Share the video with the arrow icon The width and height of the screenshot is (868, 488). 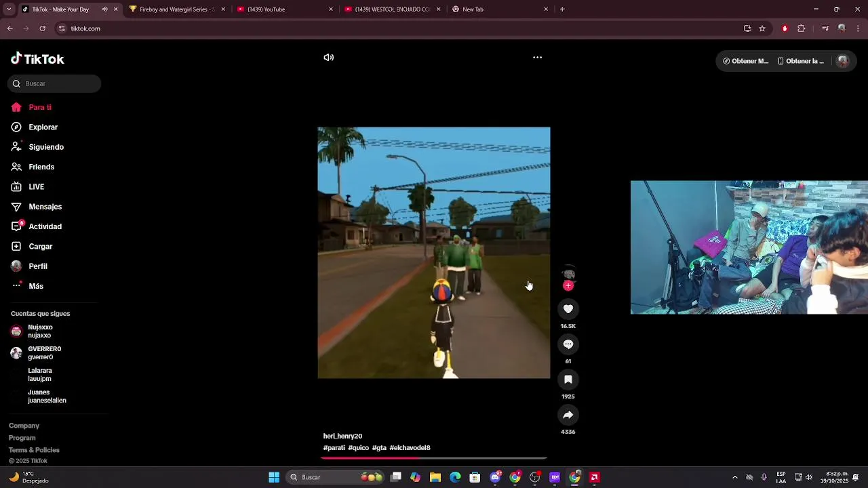pyautogui.click(x=568, y=415)
